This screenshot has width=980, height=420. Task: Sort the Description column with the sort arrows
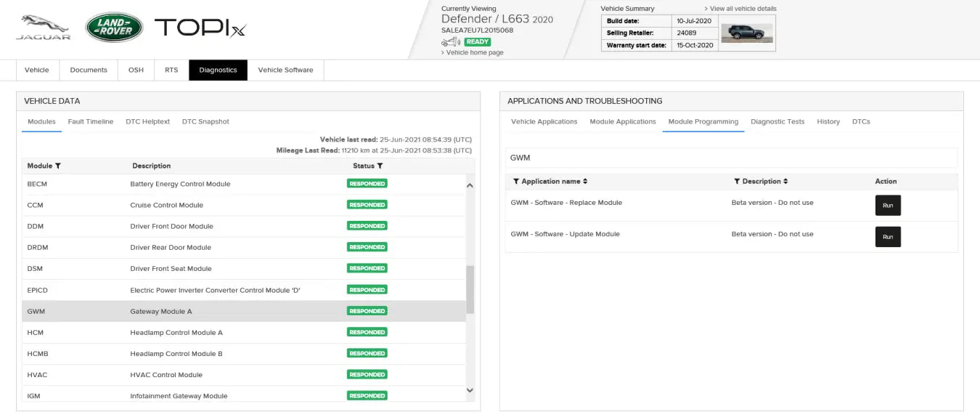785,182
